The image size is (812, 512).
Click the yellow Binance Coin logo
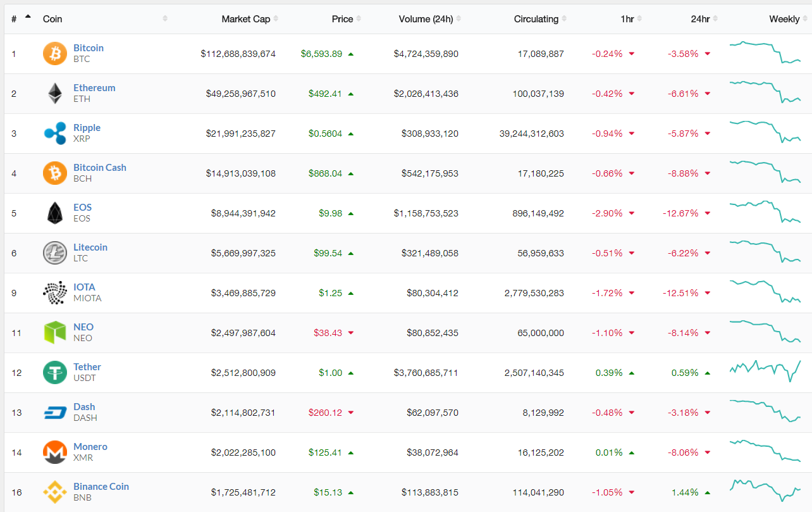pyautogui.click(x=54, y=492)
